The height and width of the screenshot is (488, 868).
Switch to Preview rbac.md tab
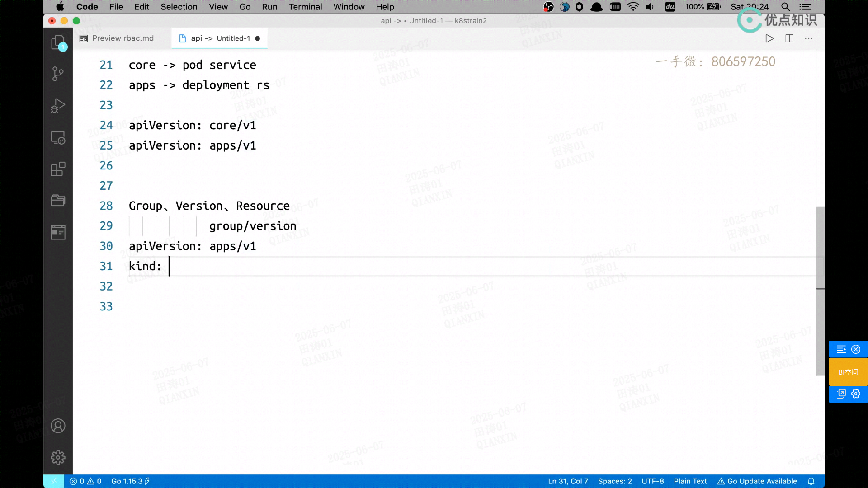[x=122, y=38]
